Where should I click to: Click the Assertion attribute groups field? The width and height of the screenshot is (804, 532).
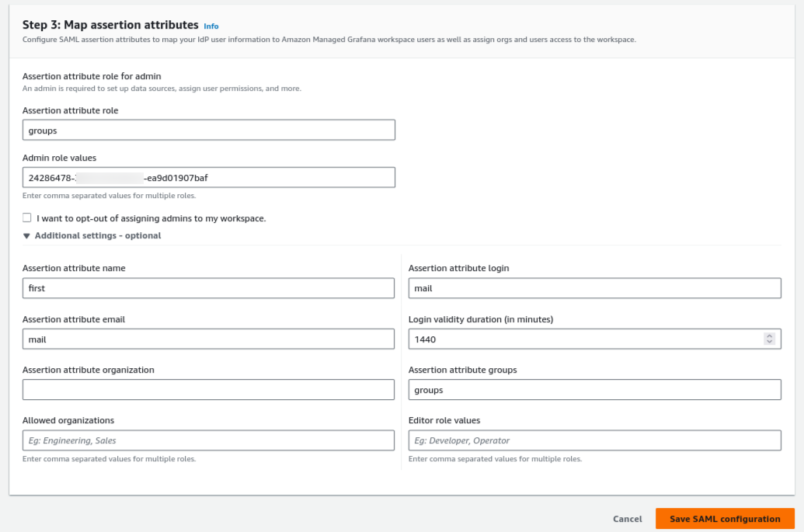[x=594, y=389]
